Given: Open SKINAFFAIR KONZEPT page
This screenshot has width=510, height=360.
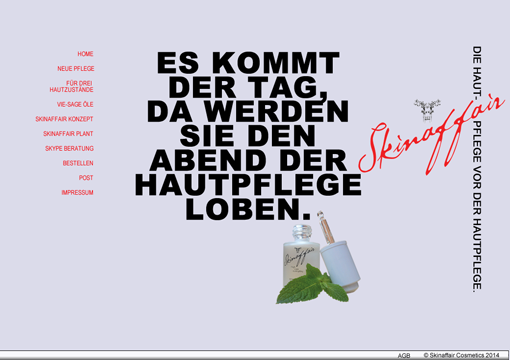Looking at the screenshot, I should click(64, 119).
